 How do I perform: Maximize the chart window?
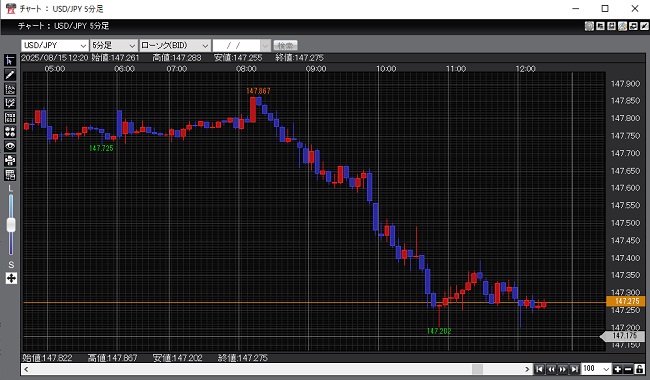(x=605, y=8)
